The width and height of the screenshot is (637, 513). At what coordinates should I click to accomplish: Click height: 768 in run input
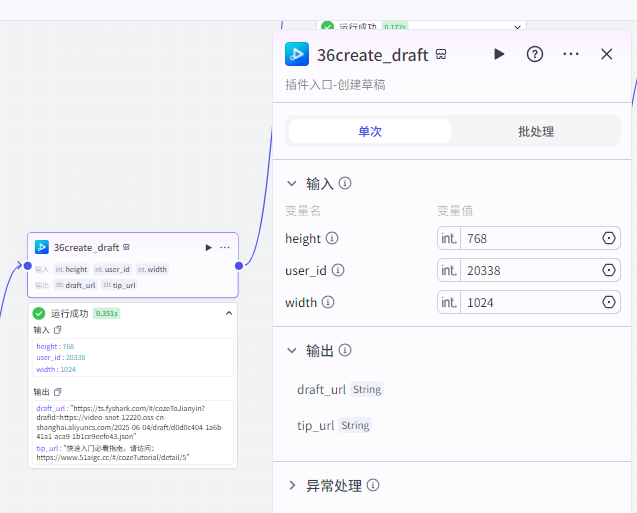[x=55, y=346]
